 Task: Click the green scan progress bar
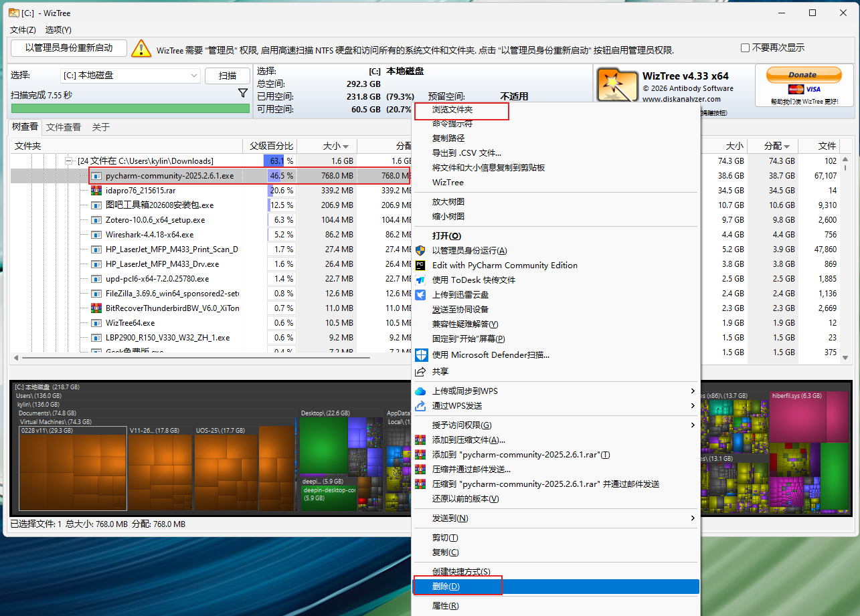tap(131, 108)
